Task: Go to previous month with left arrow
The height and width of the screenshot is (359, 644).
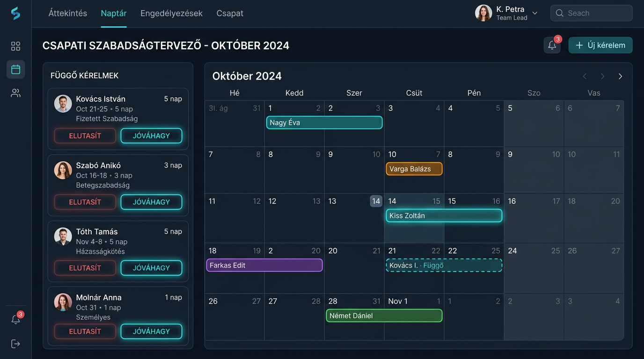Action: (x=585, y=76)
